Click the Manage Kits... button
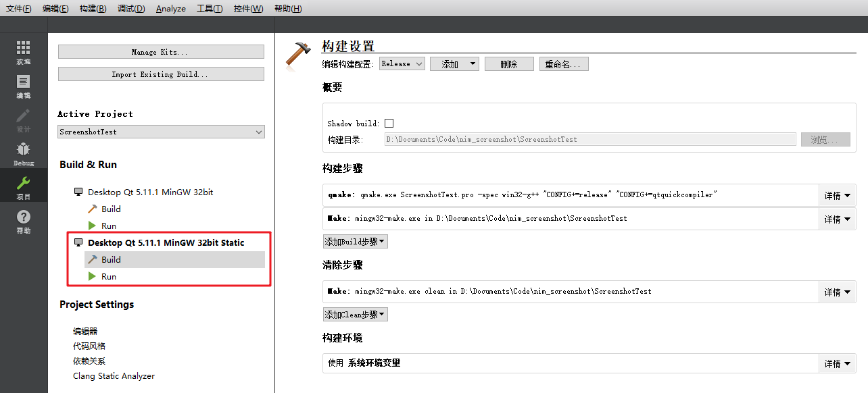868x393 pixels. tap(161, 52)
